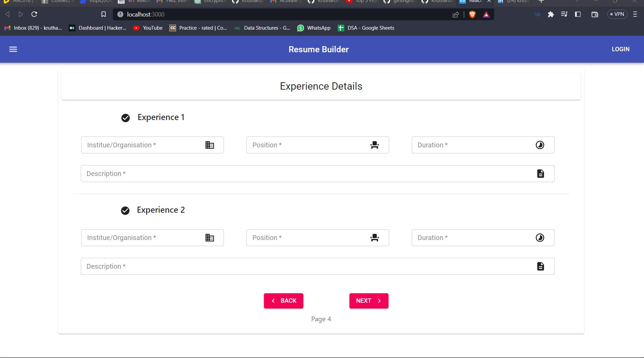Click the LOGIN button in the header

tap(620, 49)
